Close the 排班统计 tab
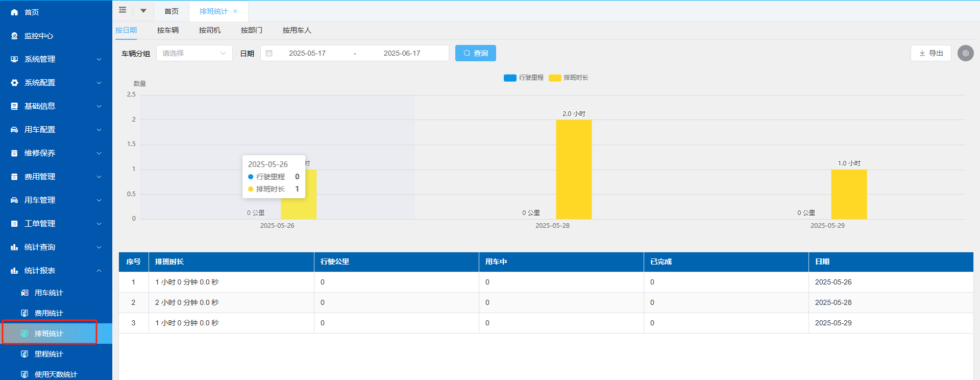 coord(235,11)
